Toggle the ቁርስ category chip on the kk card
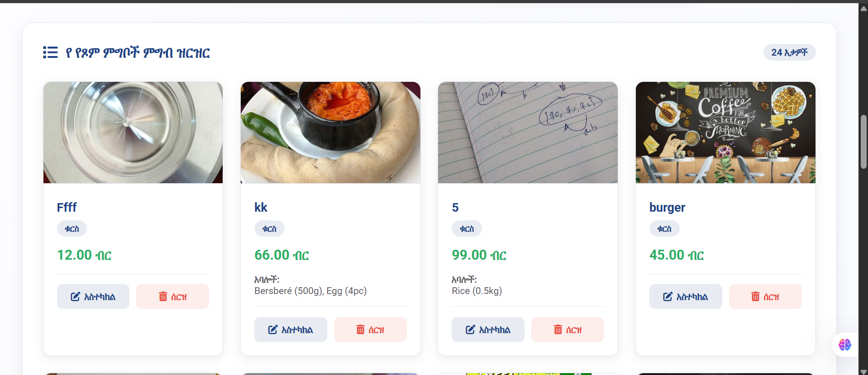 269,228
